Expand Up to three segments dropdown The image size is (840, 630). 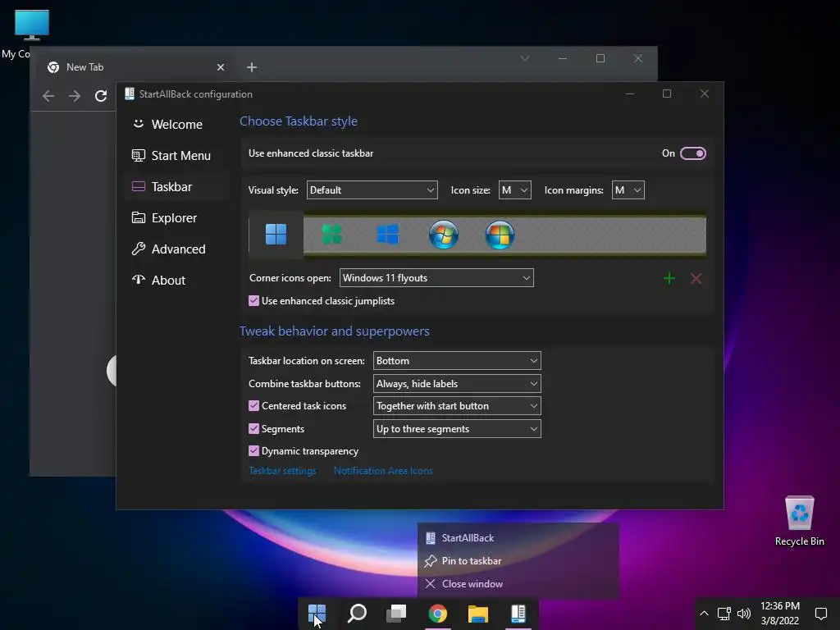tap(457, 428)
